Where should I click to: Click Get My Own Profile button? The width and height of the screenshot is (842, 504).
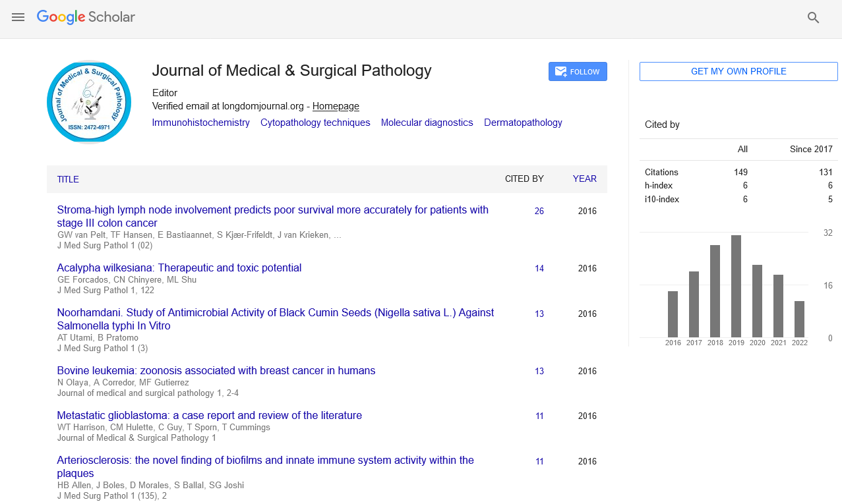coord(738,71)
